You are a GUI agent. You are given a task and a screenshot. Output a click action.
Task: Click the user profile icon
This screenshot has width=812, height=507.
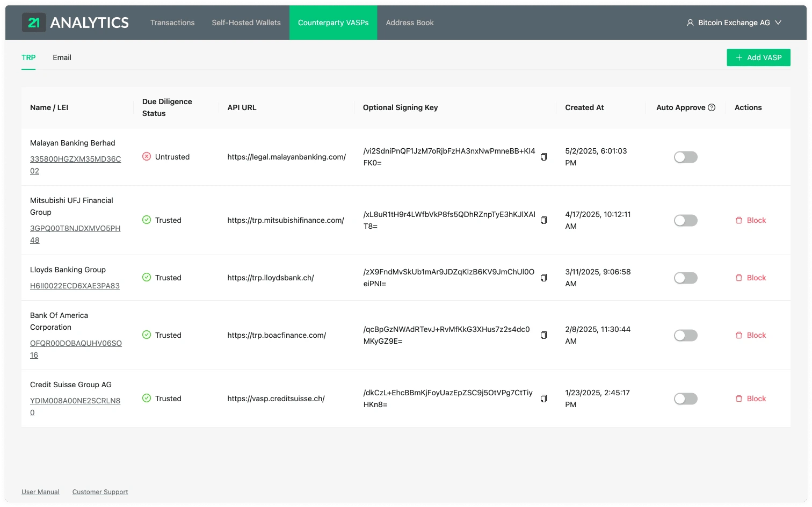690,23
